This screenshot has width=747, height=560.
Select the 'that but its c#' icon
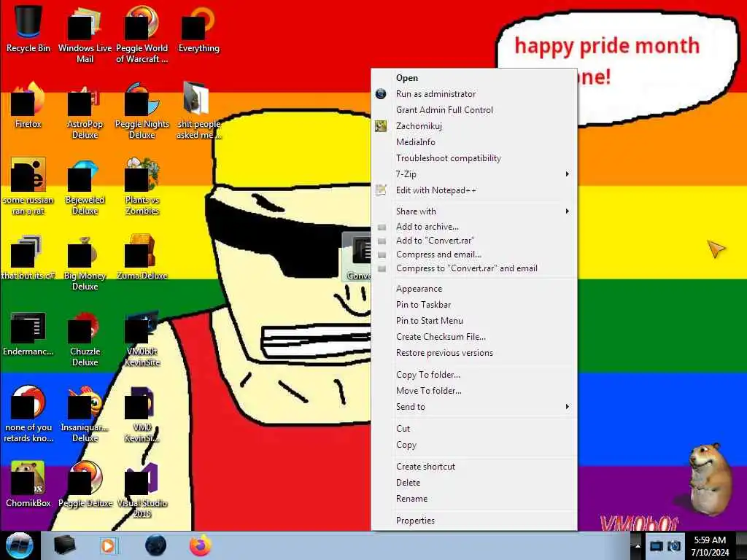click(x=28, y=256)
